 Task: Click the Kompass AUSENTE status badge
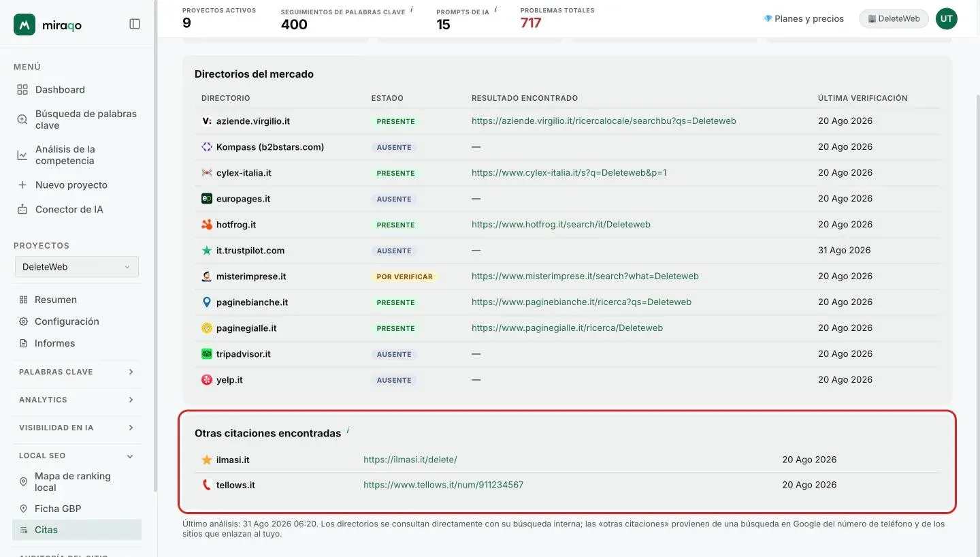click(x=394, y=147)
